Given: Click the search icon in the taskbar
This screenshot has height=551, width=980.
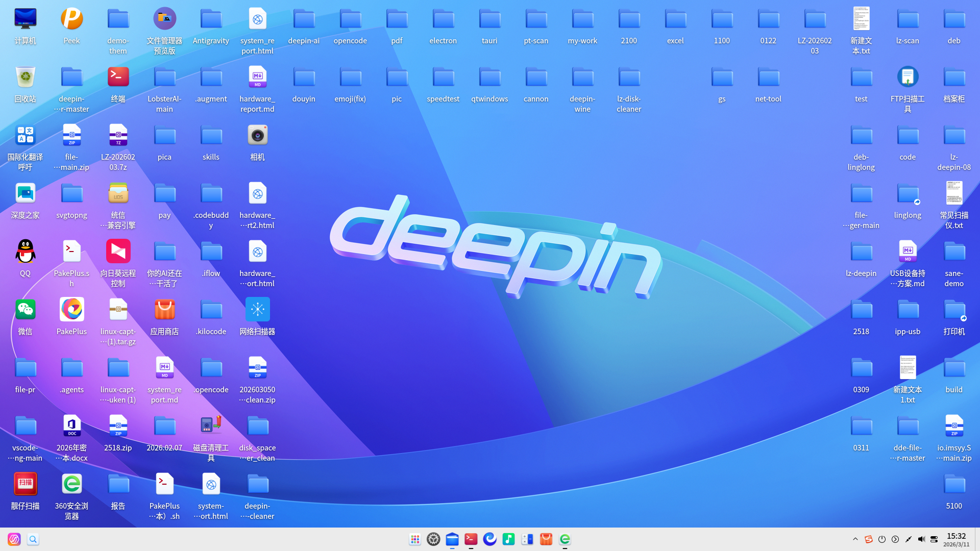Looking at the screenshot, I should [x=33, y=539].
